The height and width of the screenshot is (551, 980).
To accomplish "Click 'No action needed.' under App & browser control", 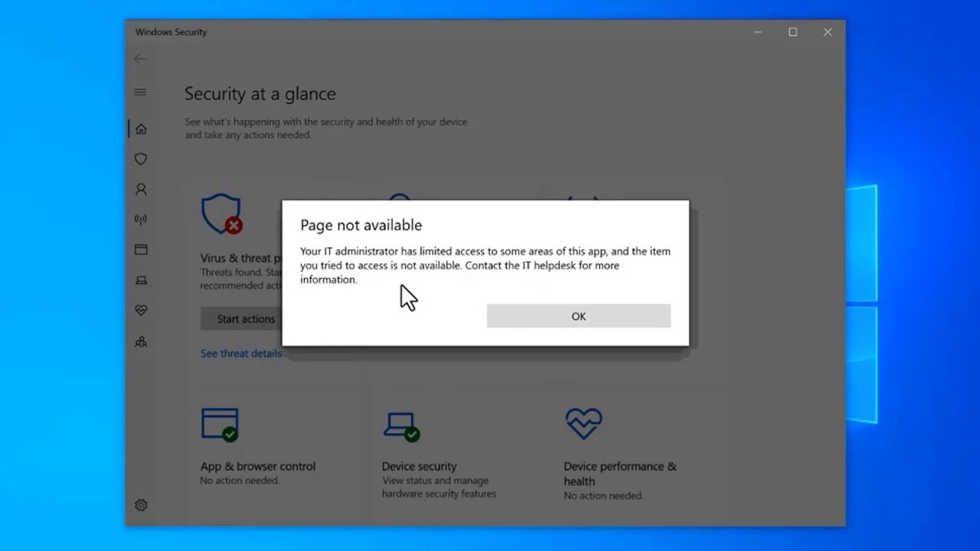I will tap(240, 481).
